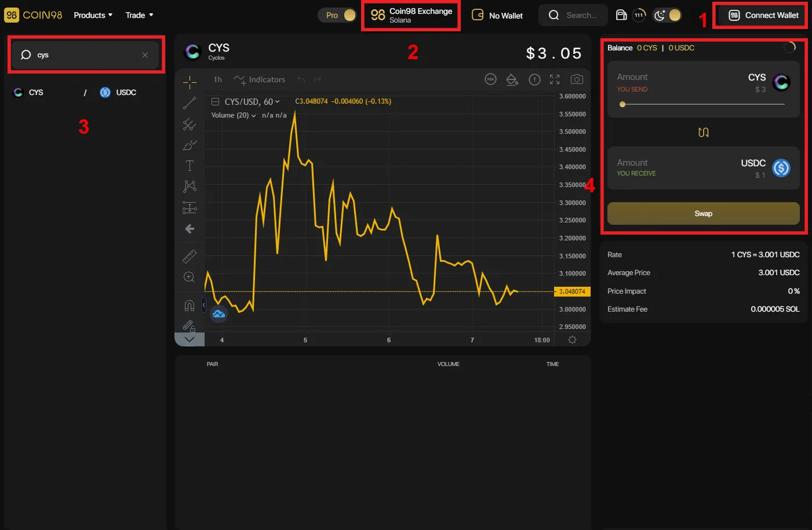The image size is (812, 530).
Task: Select the crosshair cursor tool
Action: click(190, 82)
